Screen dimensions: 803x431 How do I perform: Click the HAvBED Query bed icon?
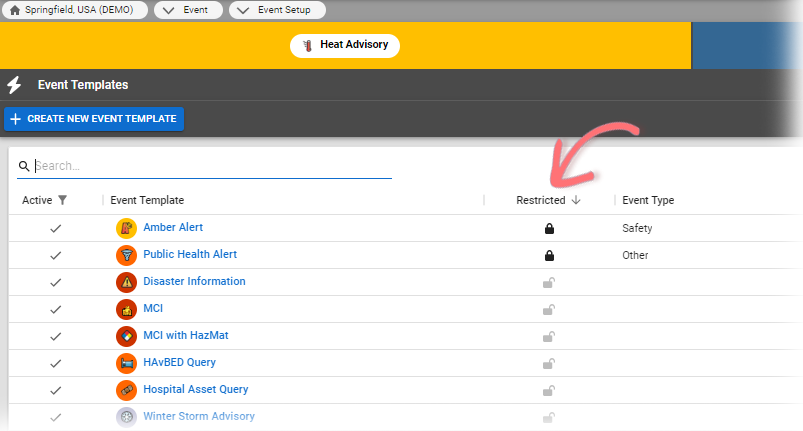(x=126, y=363)
